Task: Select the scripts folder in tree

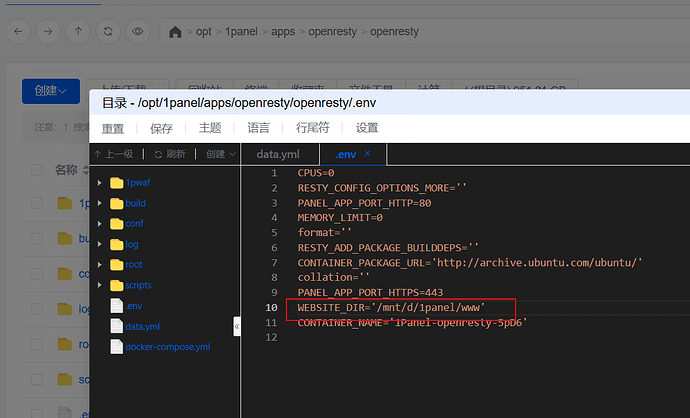Action: tap(138, 285)
